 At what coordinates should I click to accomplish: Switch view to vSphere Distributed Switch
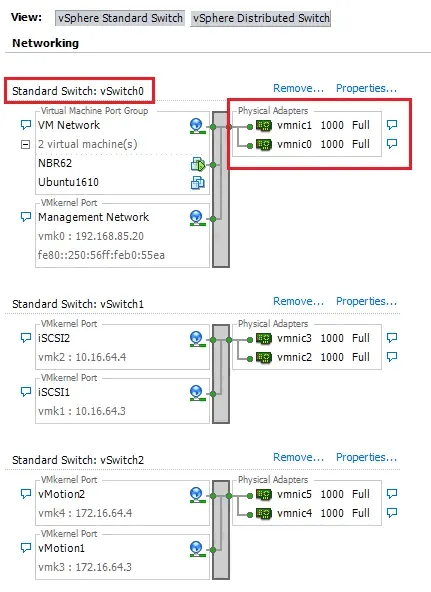(261, 18)
